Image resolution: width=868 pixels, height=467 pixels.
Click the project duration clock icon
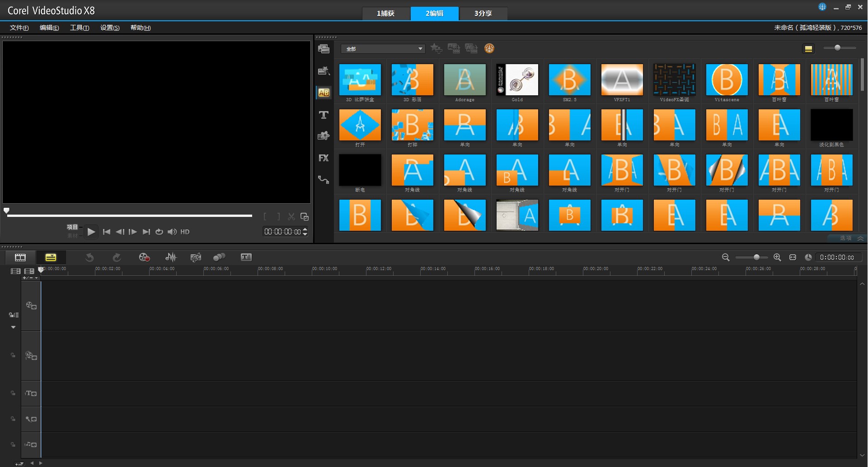(x=808, y=257)
